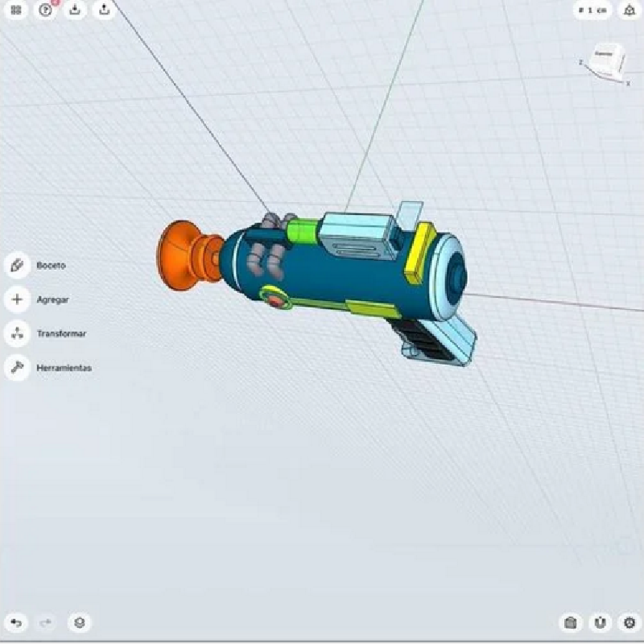This screenshot has height=644, width=644.
Task: Select the yellow ring on the gun model
Action: tap(419, 252)
